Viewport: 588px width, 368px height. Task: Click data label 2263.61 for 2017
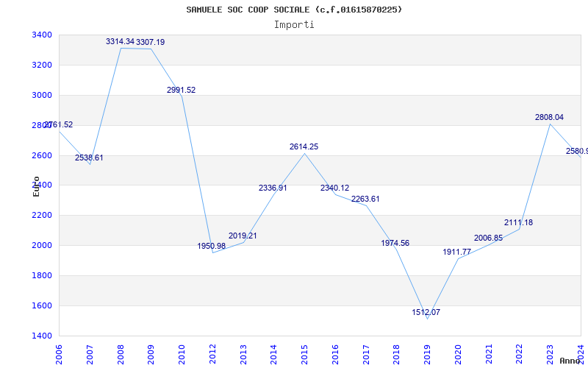pyautogui.click(x=365, y=199)
